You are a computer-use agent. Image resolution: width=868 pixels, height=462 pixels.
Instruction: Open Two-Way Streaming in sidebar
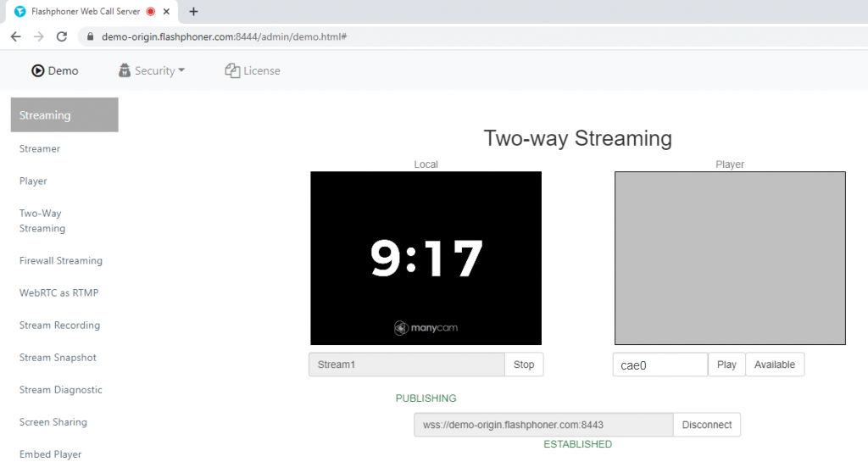click(x=42, y=220)
